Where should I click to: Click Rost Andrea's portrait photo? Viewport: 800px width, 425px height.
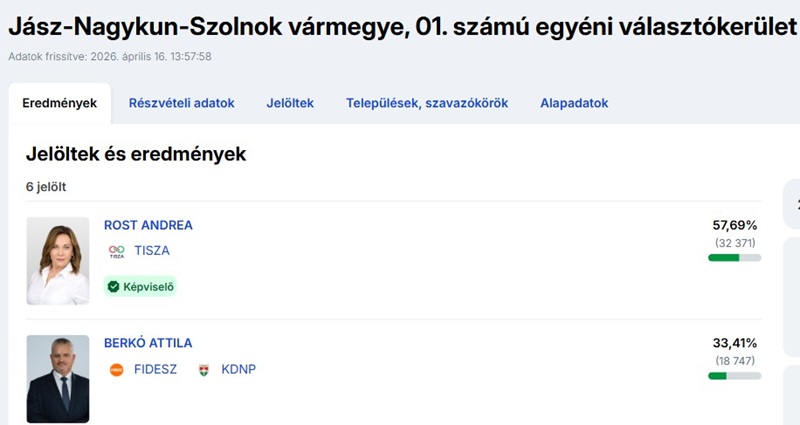58,261
